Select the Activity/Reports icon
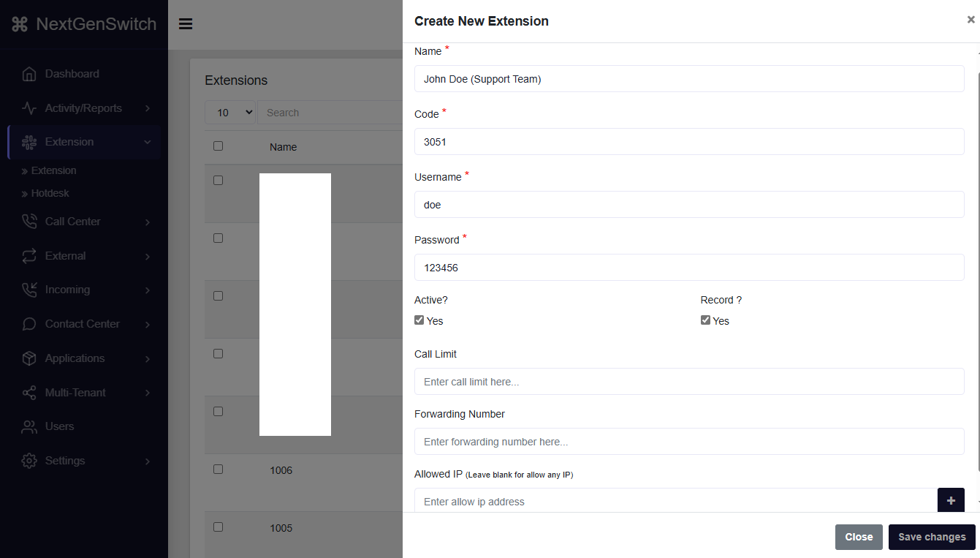The height and width of the screenshot is (558, 980). pos(29,108)
